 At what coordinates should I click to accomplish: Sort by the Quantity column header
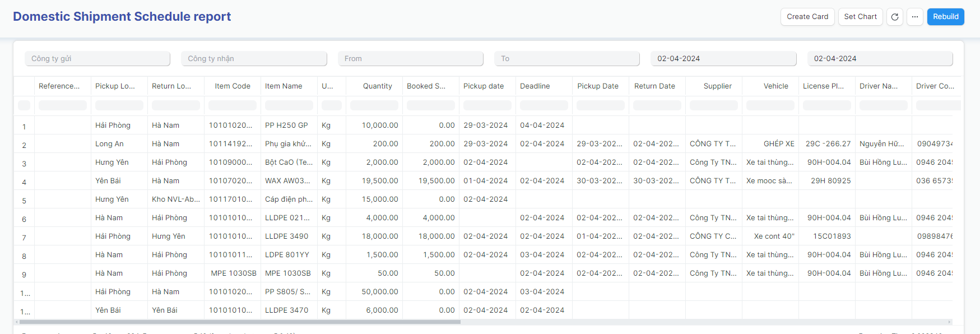(377, 86)
